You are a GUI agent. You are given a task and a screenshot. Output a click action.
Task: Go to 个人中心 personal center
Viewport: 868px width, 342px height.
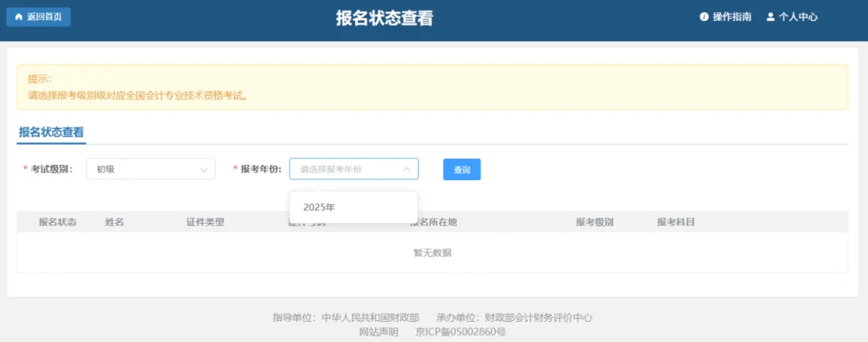tap(797, 17)
